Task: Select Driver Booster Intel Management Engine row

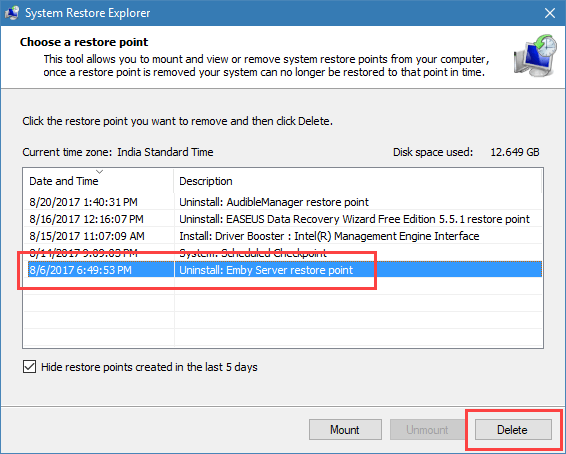Action: [x=283, y=236]
